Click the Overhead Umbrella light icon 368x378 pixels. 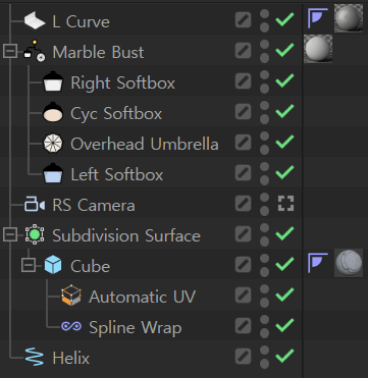click(x=53, y=144)
